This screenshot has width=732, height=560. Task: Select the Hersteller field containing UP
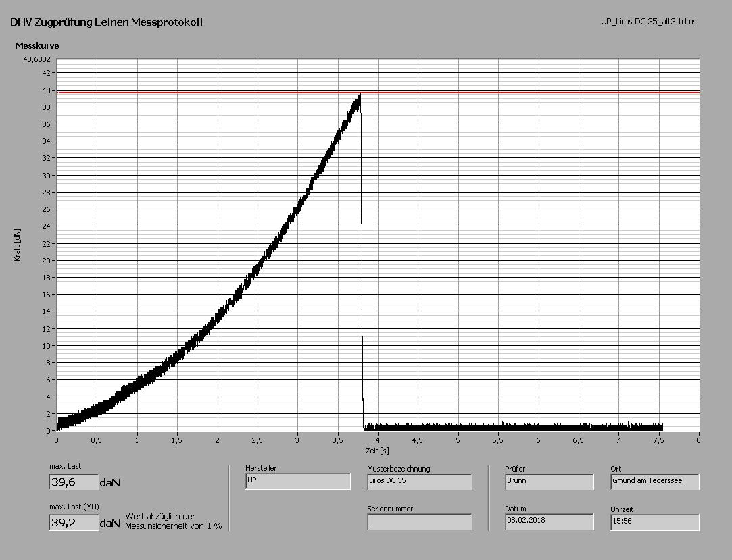pos(298,481)
